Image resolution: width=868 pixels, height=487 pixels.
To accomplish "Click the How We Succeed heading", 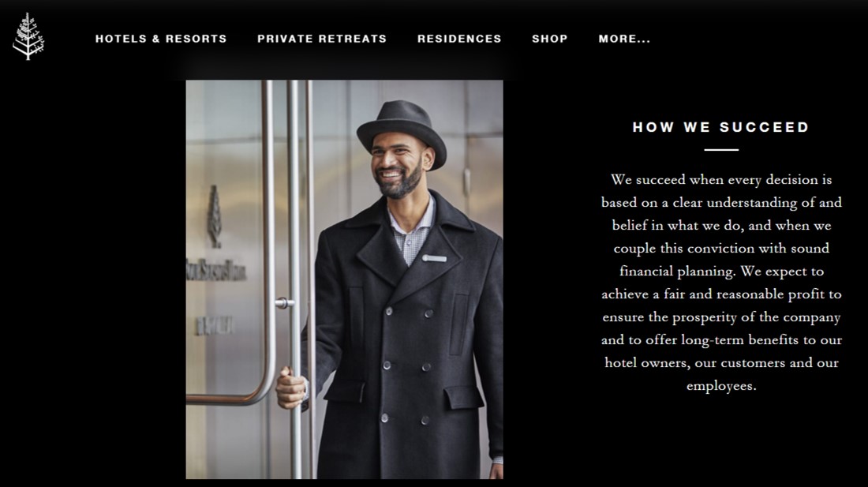I will pyautogui.click(x=721, y=127).
